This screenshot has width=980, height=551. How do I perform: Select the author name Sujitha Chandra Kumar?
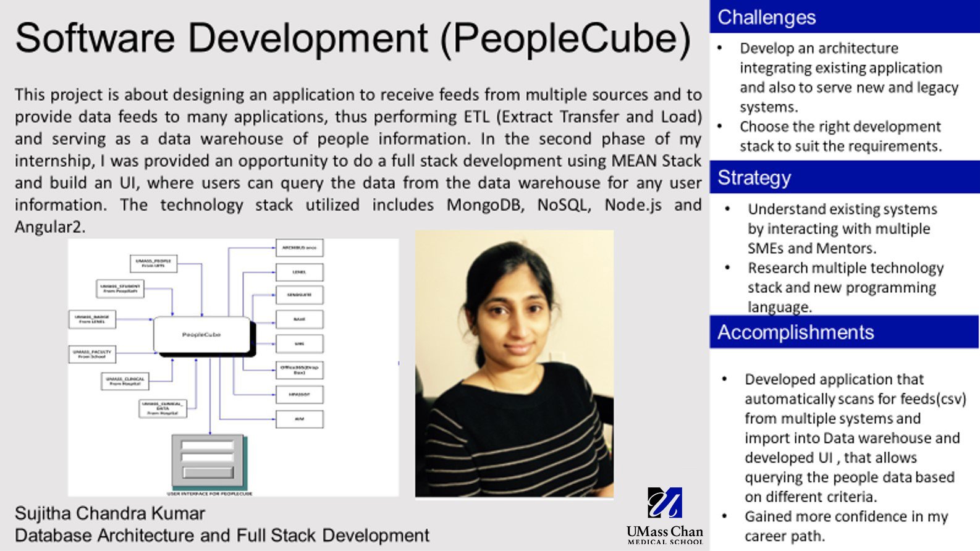[x=110, y=513]
